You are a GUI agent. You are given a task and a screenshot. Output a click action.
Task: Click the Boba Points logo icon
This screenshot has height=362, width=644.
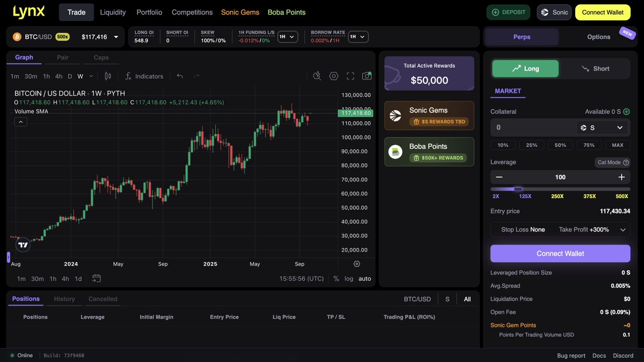pyautogui.click(x=395, y=152)
